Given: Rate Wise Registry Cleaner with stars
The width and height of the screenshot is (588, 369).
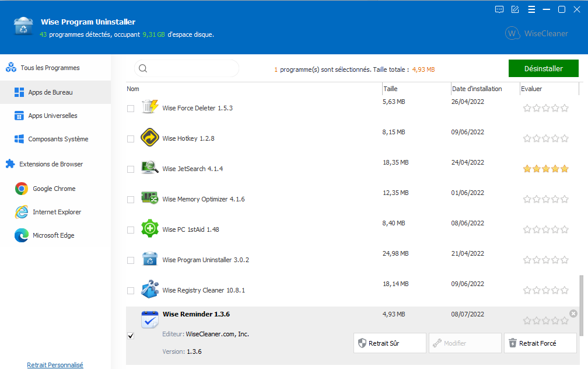Looking at the screenshot, I should click(x=545, y=290).
